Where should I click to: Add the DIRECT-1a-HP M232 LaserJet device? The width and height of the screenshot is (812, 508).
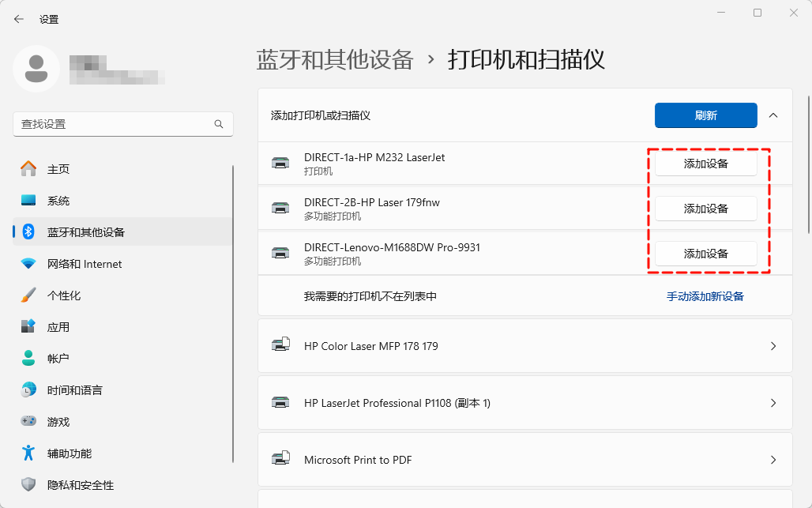[705, 164]
